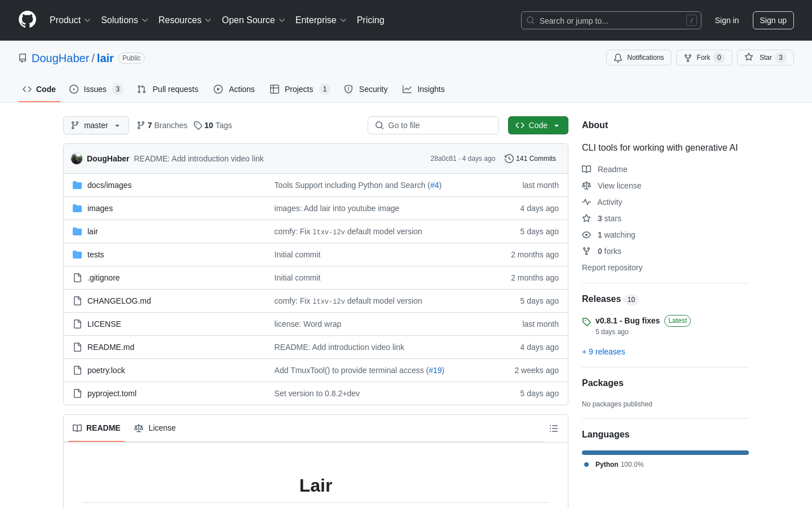Viewport: 812px width, 508px height.
Task: Switch to the Projects tab
Action: (x=299, y=89)
